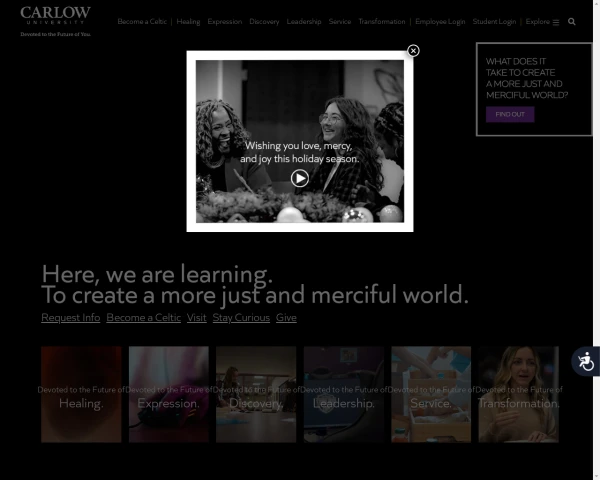This screenshot has height=480, width=600.
Task: Open the search icon in header
Action: coord(571,22)
